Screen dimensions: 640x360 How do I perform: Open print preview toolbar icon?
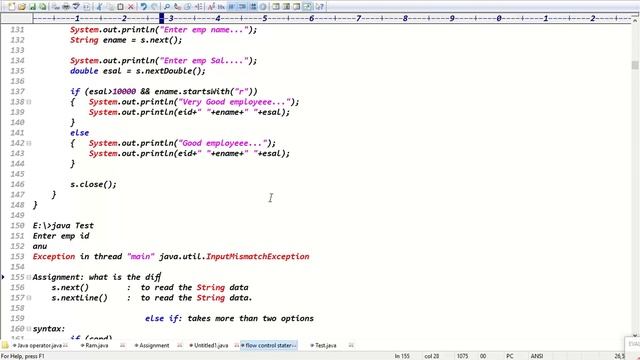[x=55, y=7]
